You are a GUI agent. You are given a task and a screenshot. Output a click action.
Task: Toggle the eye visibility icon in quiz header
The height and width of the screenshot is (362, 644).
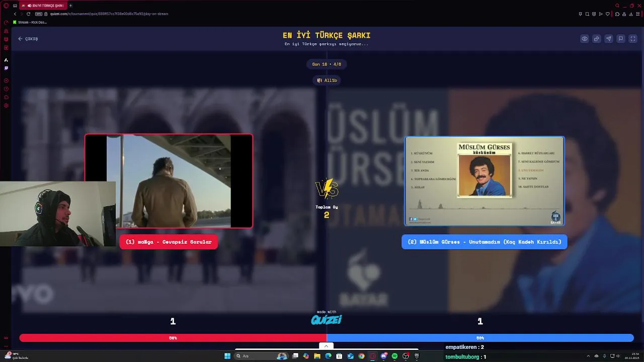[585, 39]
